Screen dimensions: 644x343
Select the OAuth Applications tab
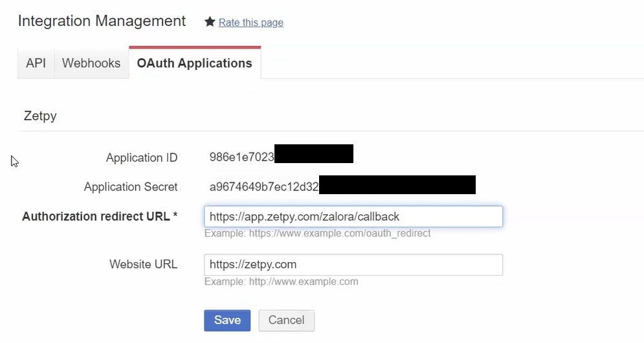point(194,63)
